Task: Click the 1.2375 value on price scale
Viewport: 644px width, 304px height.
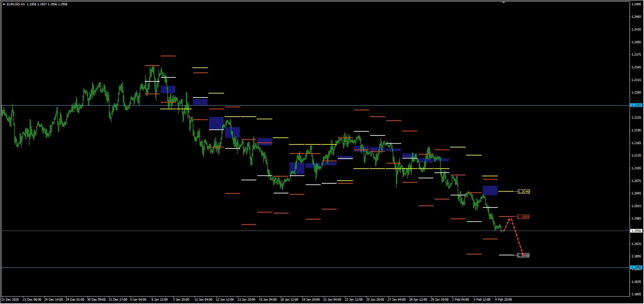Action: [636, 55]
